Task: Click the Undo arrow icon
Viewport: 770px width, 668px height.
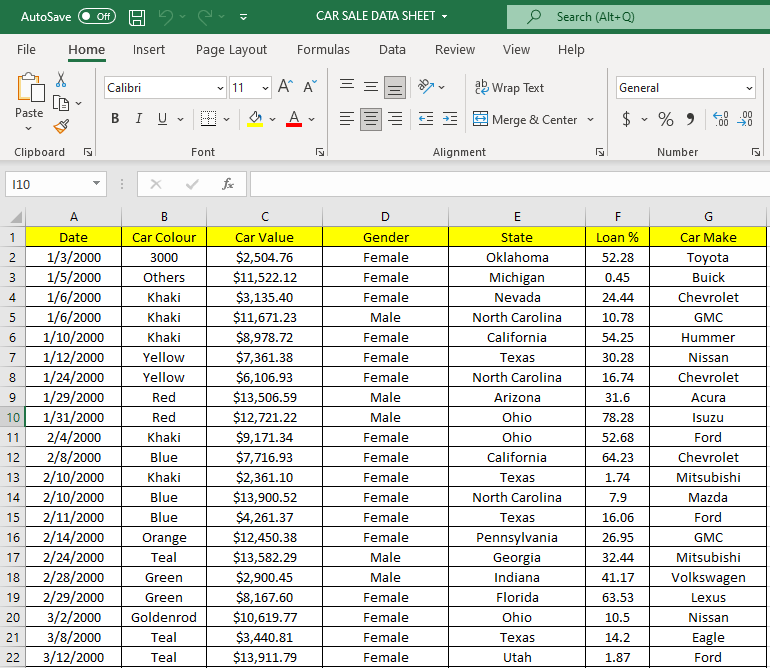Action: 165,17
